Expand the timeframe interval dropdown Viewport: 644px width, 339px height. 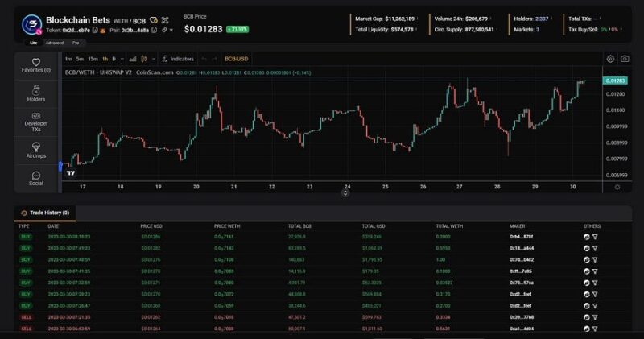pos(122,59)
